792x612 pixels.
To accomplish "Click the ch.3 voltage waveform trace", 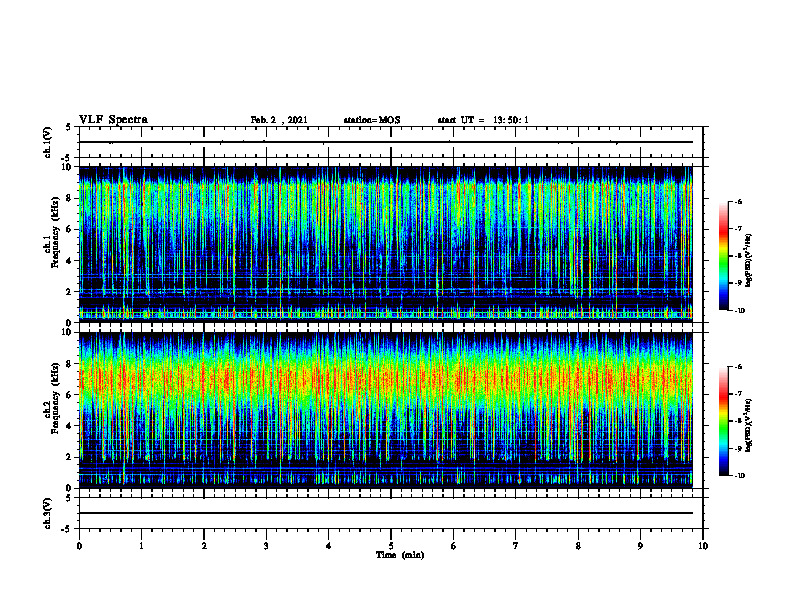I will pos(385,513).
